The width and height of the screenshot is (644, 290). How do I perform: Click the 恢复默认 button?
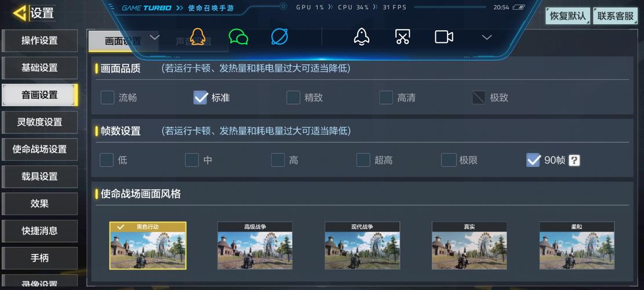[567, 16]
